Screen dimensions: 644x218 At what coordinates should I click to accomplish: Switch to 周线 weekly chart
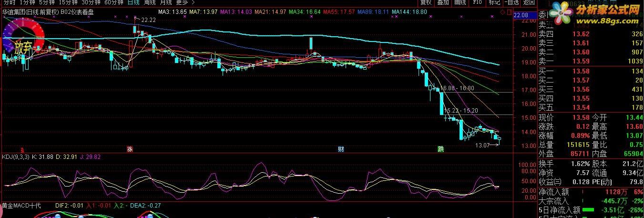[150, 2]
